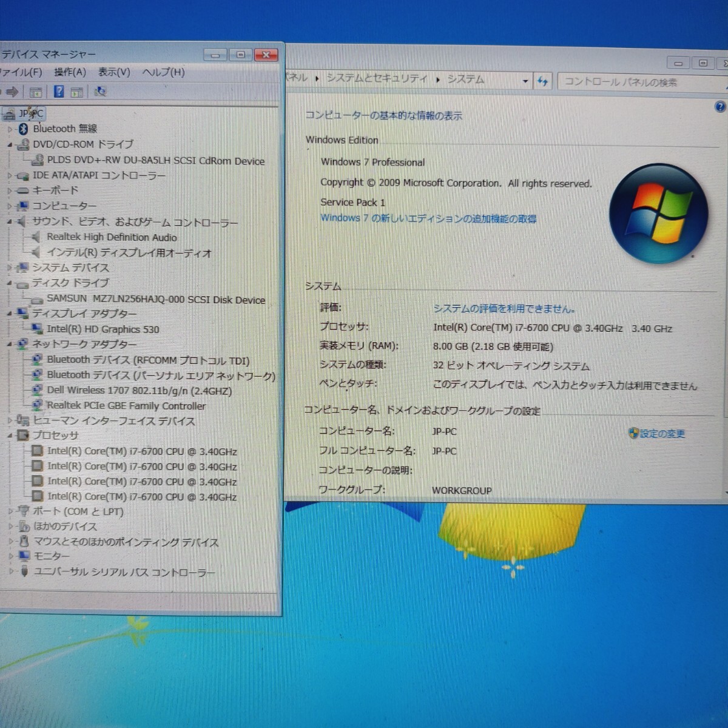Viewport: 728px width, 728px height.
Task: Collapse the ネットワーク アダプター tree node
Action: click(x=10, y=344)
